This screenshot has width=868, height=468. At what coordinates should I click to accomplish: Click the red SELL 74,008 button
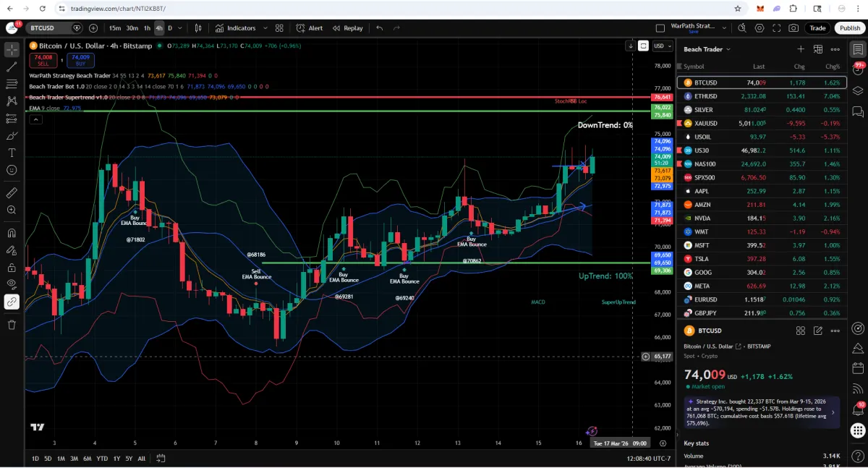point(43,59)
